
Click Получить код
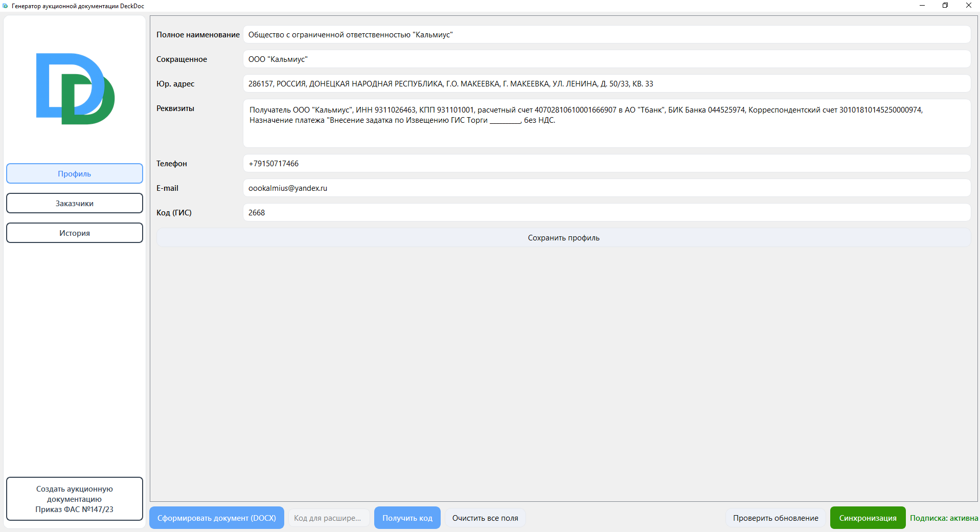(x=406, y=518)
